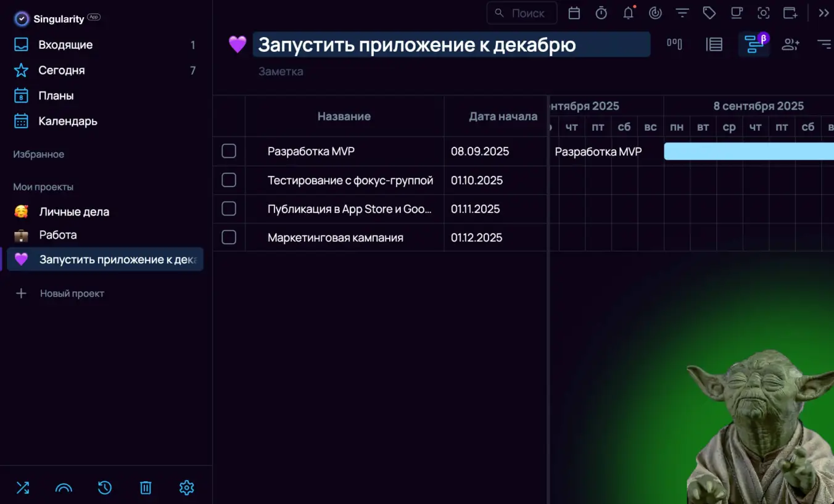Viewport: 834px width, 504px height.
Task: Click start date 08.09.2025
Action: 480,151
